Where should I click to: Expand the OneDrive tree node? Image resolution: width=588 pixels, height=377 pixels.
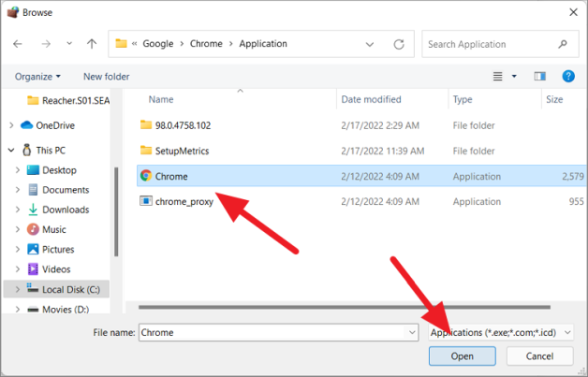click(x=11, y=125)
